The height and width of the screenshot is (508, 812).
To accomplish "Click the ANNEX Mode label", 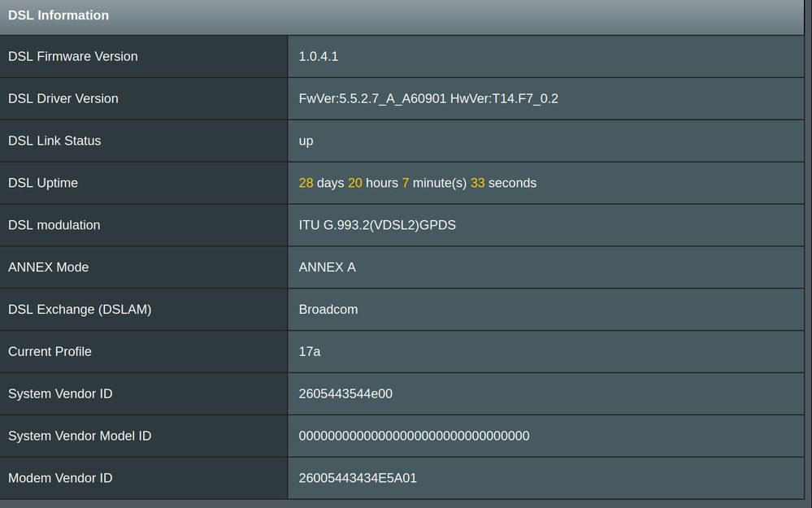I will [x=48, y=267].
